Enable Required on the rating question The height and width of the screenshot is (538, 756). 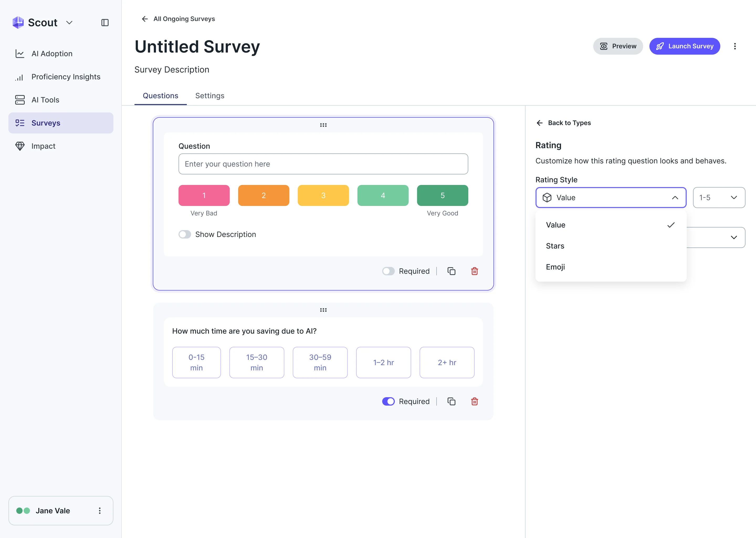[388, 271]
